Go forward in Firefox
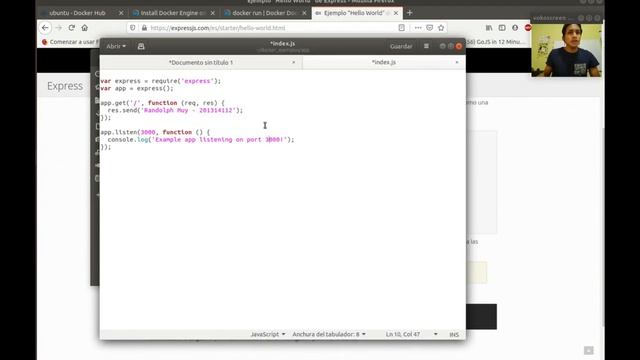The height and width of the screenshot is (360, 640). 59,28
